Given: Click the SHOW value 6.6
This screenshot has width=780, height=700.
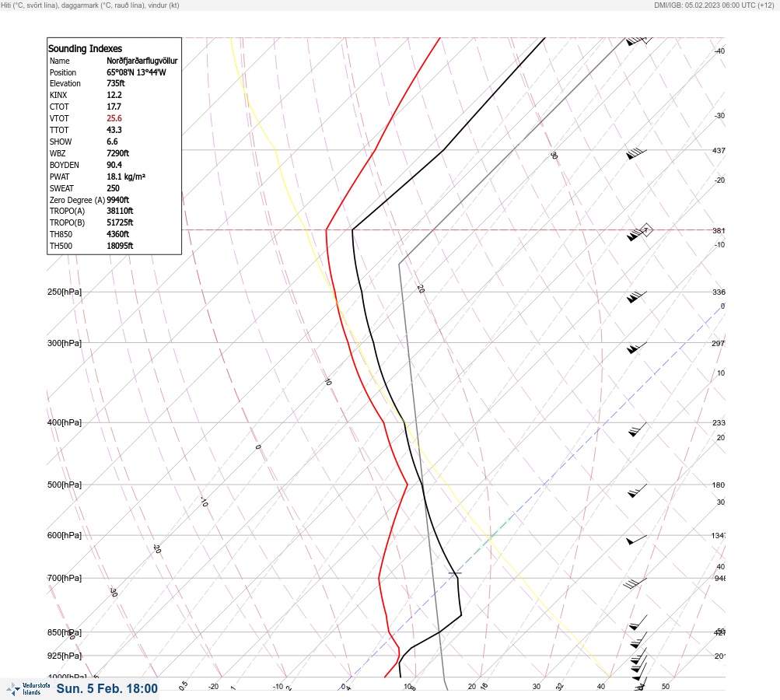Looking at the screenshot, I should pyautogui.click(x=112, y=142).
